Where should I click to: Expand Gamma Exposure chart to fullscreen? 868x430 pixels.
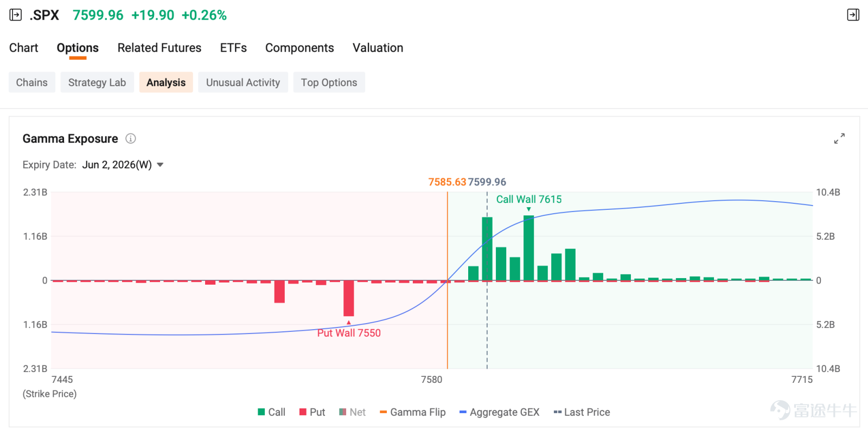839,139
